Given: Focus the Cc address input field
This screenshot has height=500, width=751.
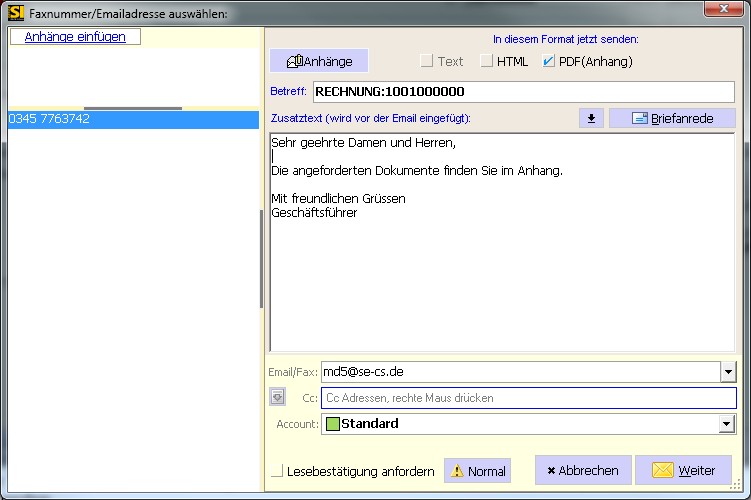Looking at the screenshot, I should 528,398.
